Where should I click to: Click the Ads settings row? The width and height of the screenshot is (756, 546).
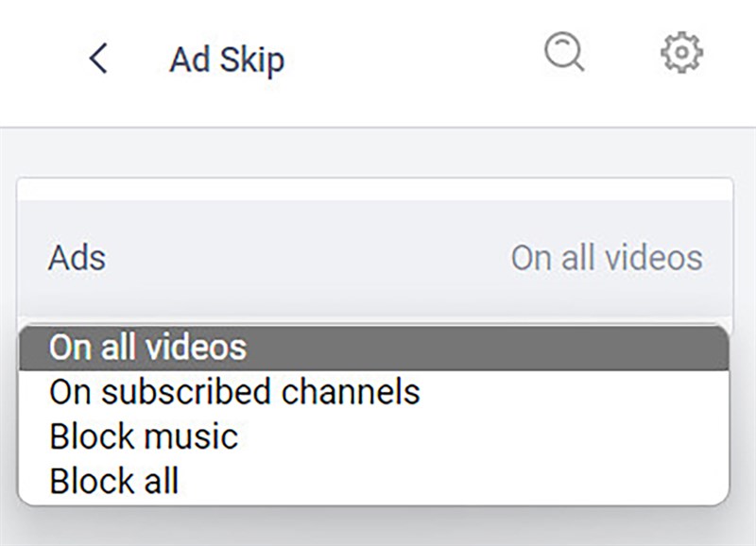tap(378, 258)
